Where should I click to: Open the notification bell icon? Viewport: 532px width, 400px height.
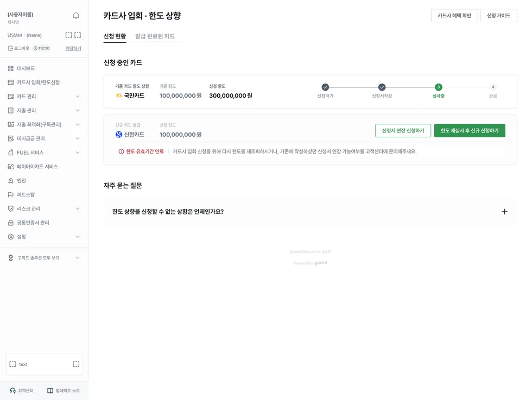pos(76,16)
